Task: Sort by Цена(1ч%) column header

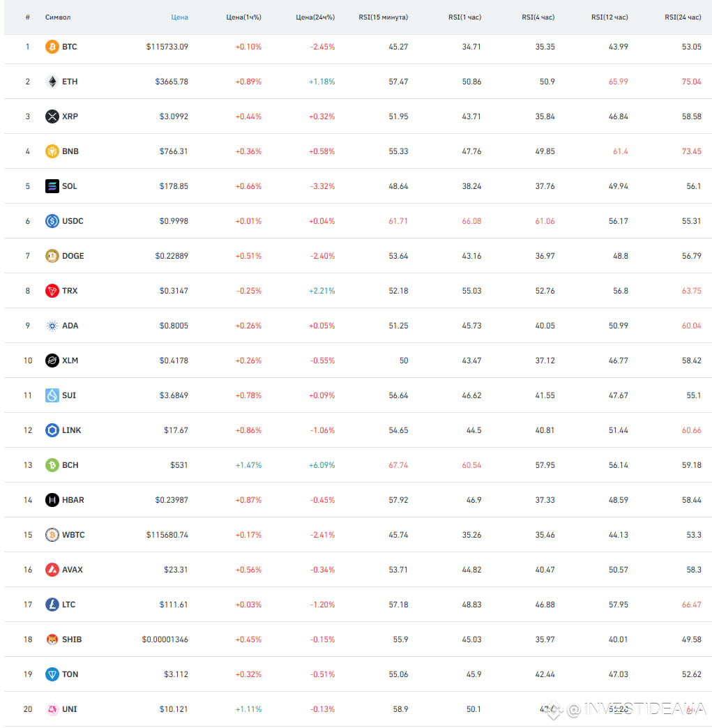Action: (244, 17)
